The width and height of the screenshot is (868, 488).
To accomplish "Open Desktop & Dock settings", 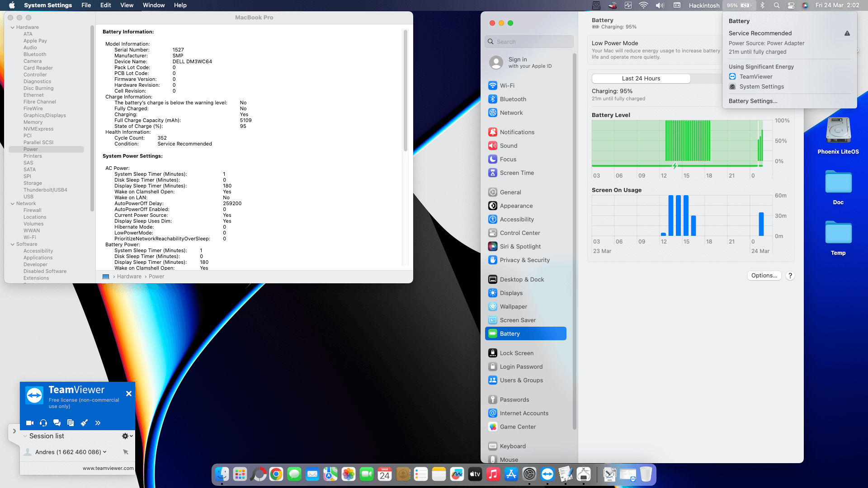I will click(x=525, y=279).
